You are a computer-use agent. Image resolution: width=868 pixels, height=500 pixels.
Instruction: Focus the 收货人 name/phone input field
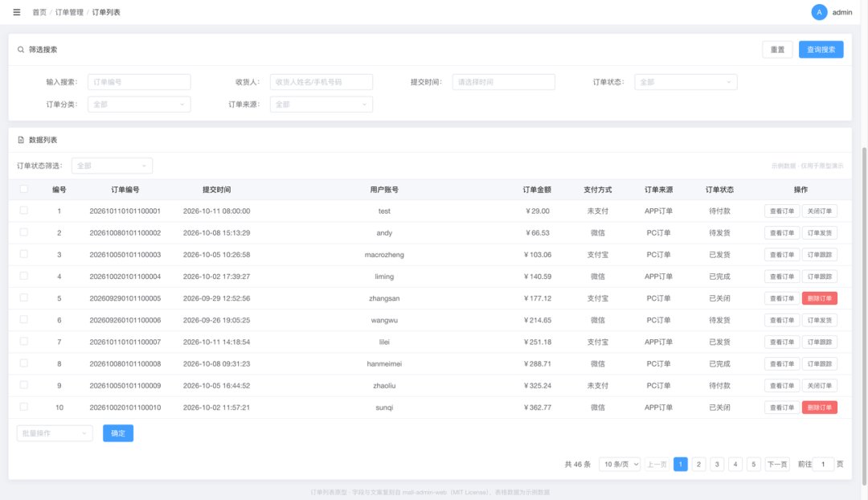pos(321,82)
